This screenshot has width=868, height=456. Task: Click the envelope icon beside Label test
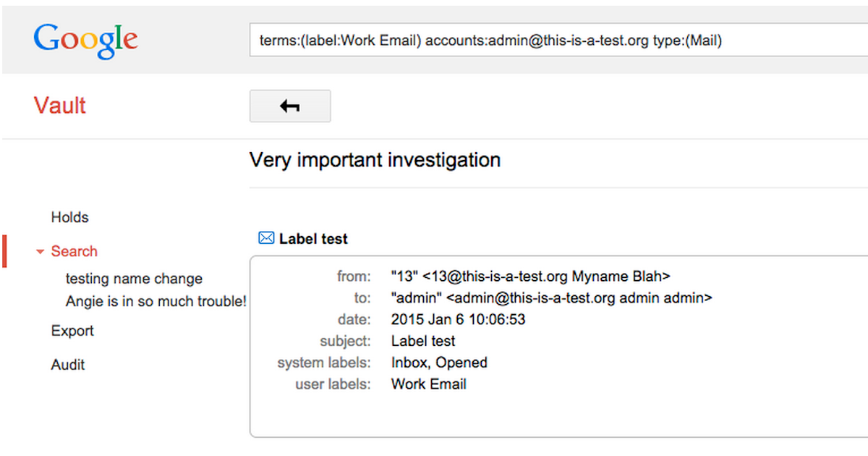(x=266, y=238)
